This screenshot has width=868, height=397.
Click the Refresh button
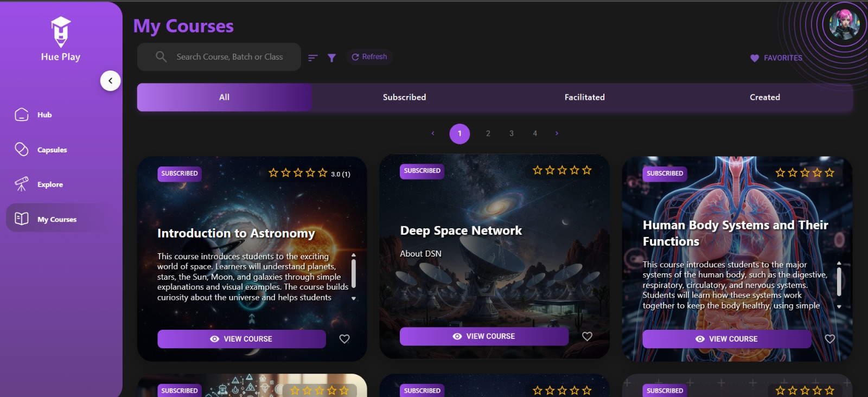[x=369, y=57]
